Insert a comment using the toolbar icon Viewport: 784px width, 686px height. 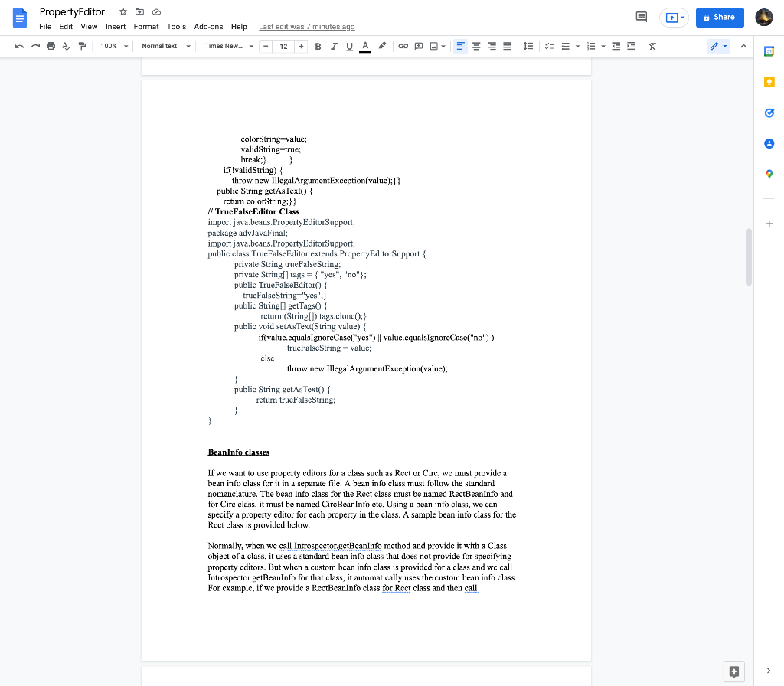pos(418,46)
